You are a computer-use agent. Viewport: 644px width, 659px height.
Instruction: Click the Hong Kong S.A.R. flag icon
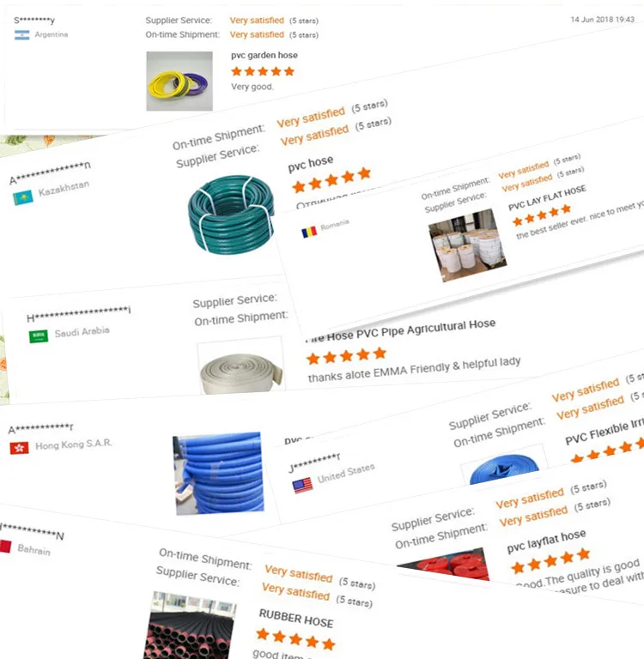20,448
